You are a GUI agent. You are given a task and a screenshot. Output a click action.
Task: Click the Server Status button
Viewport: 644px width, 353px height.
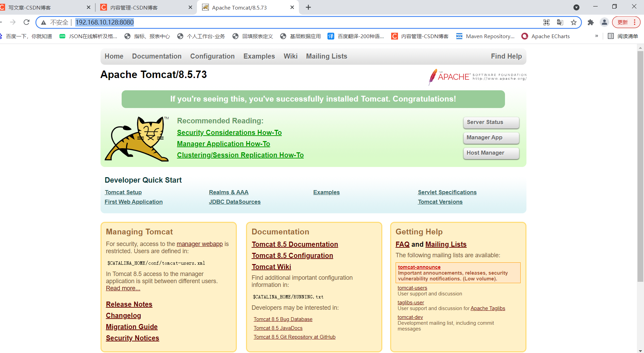(491, 122)
